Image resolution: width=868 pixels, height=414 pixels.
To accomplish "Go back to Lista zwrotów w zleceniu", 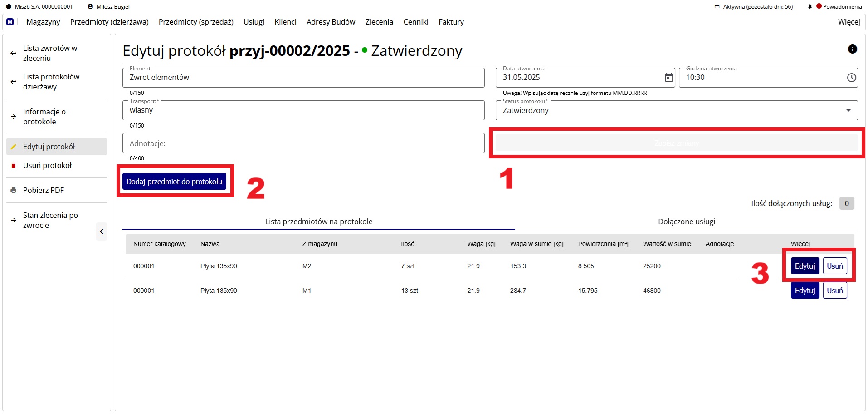I will [x=50, y=53].
